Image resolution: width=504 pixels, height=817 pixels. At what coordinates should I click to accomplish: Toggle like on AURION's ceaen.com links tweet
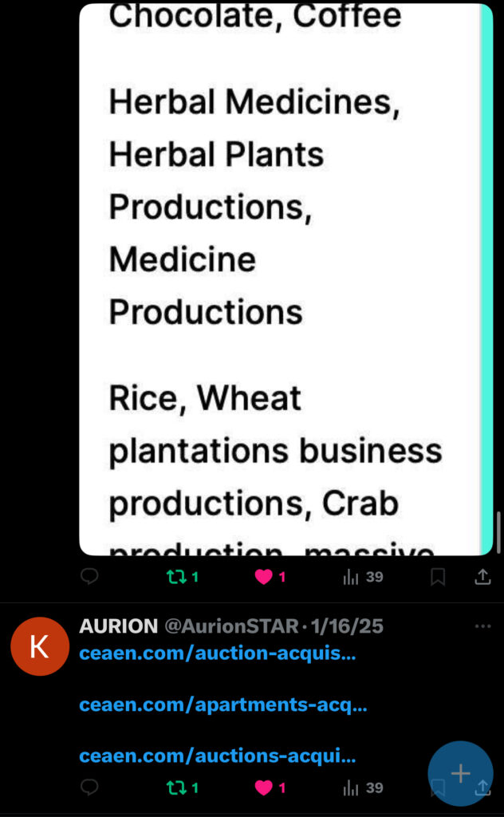pos(270,787)
